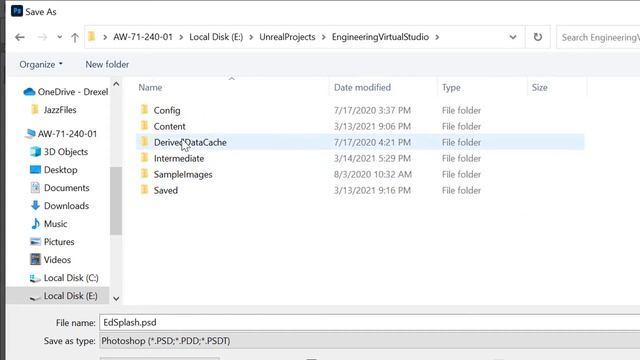Viewport: 640px width, 360px height.
Task: Sort by the Name column
Action: tap(150, 87)
